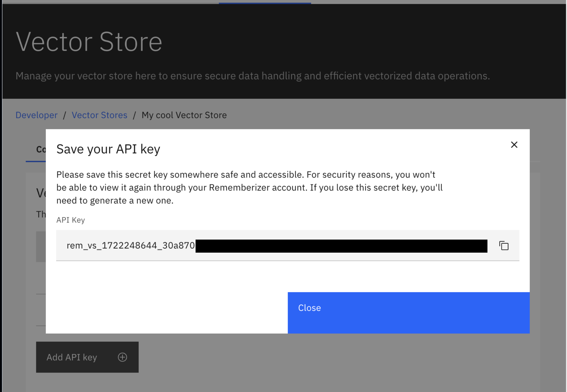Click the Close button
The width and height of the screenshot is (567, 392).
309,308
